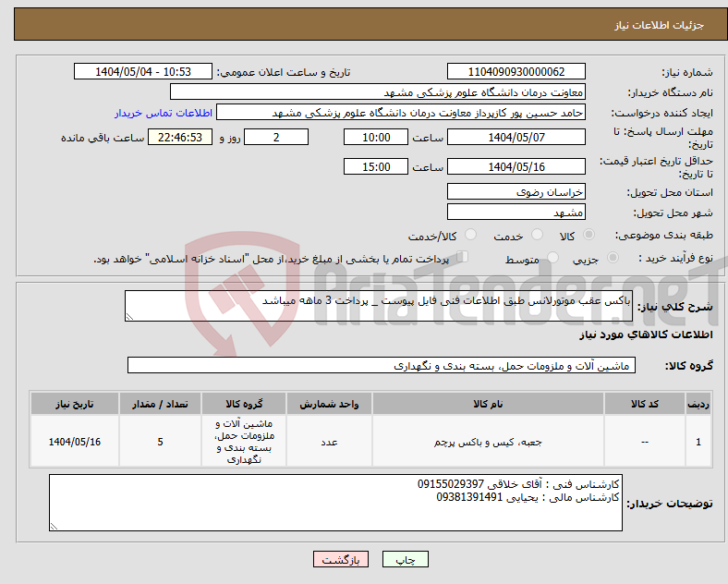The height and width of the screenshot is (584, 728).
Task: Click the buyer organization name field
Action: (x=378, y=91)
